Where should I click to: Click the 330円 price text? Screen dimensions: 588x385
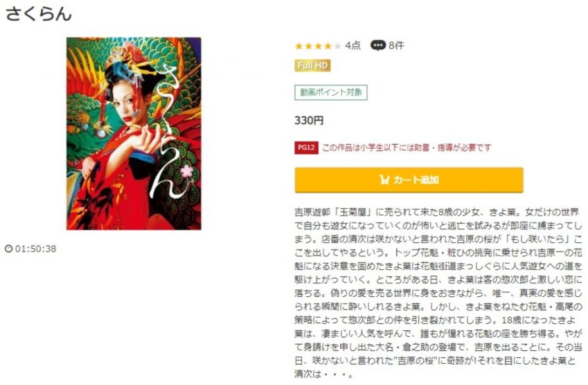(309, 120)
